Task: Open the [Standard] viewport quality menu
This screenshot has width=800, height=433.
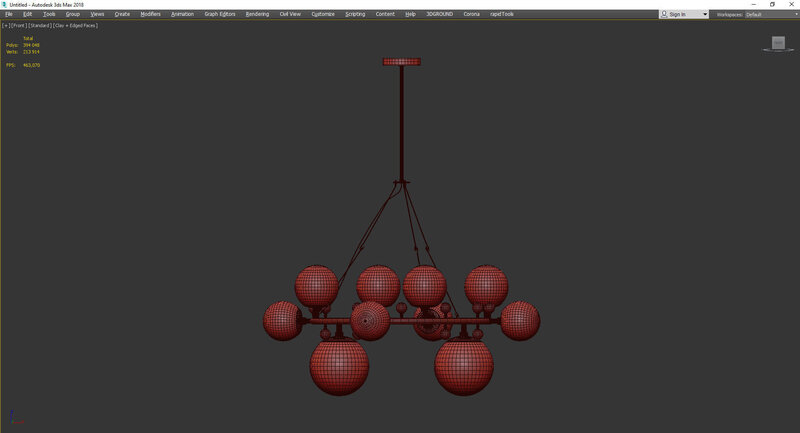Action: tap(39, 25)
